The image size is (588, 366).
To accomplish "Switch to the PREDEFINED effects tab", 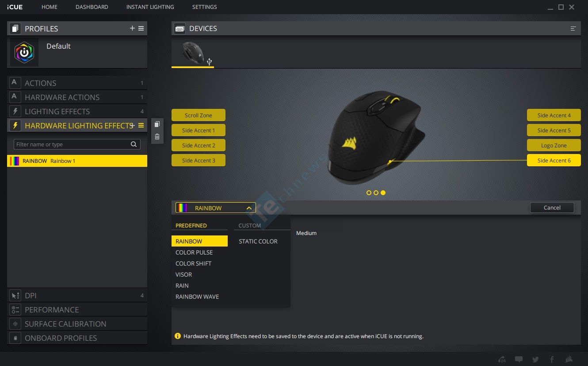I will 191,225.
